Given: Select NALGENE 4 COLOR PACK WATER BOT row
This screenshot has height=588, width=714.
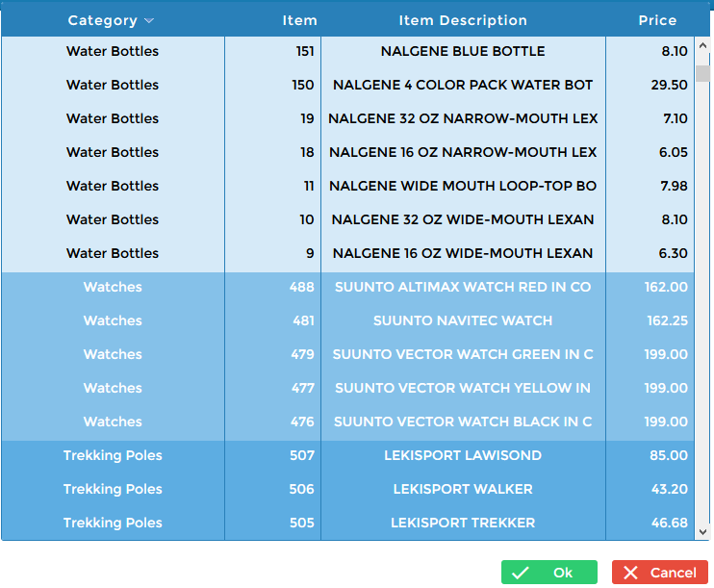Looking at the screenshot, I should coord(348,85).
